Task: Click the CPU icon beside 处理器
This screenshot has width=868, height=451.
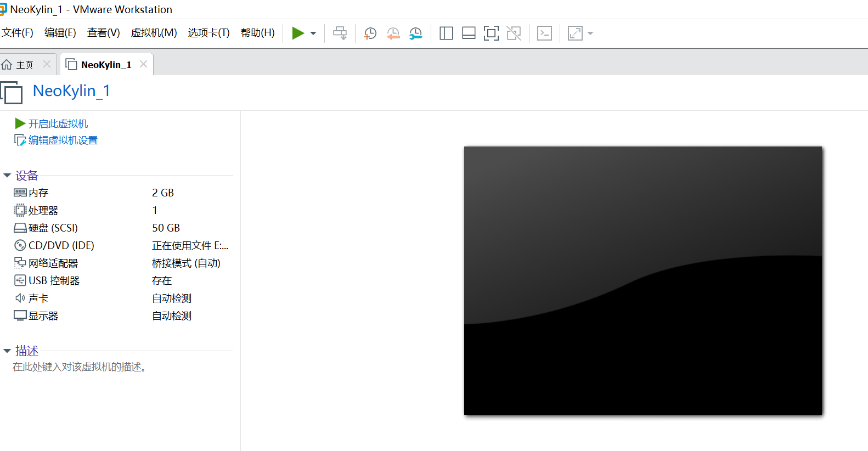Action: [20, 210]
